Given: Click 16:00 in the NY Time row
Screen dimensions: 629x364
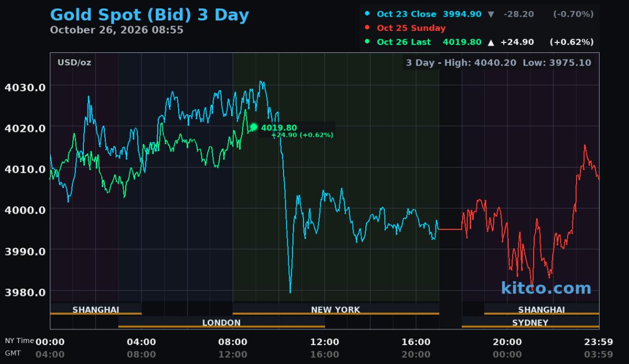Looking at the screenshot, I should tap(416, 342).
